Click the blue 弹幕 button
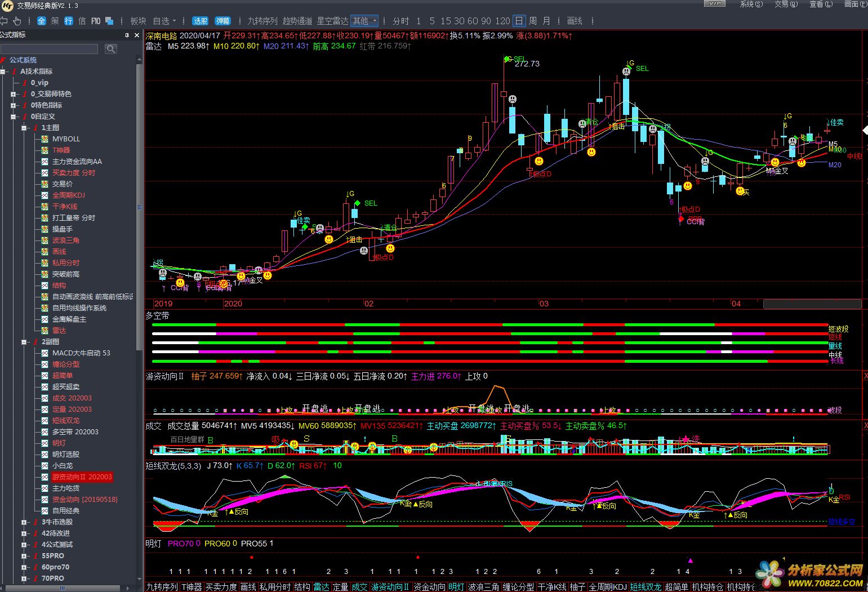 [222, 21]
